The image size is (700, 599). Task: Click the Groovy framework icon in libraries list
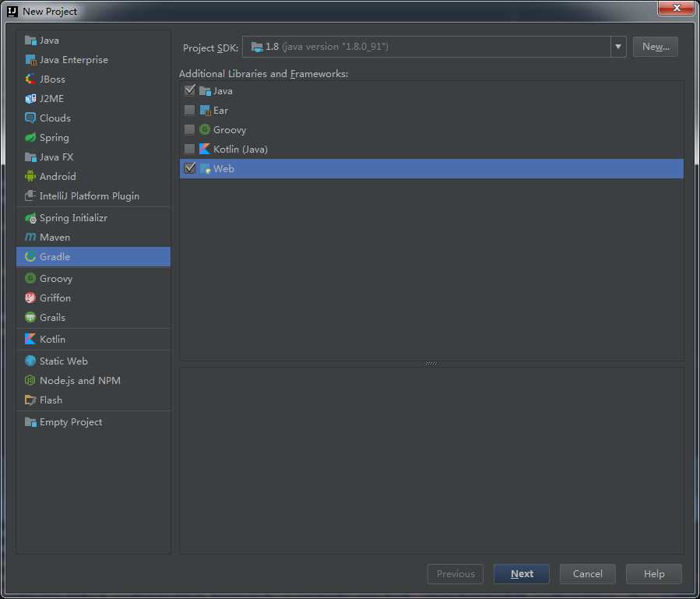point(205,130)
